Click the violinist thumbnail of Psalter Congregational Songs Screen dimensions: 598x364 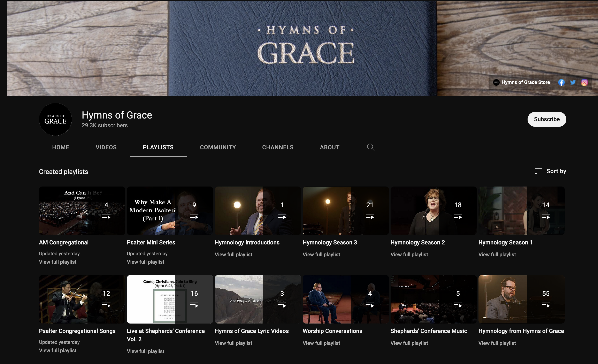[x=82, y=299]
